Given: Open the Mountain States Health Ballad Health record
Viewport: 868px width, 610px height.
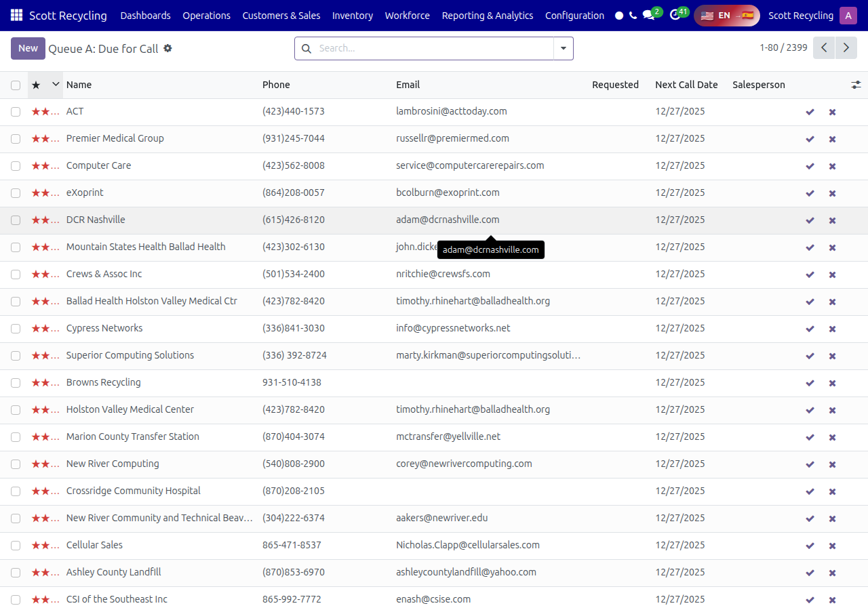Looking at the screenshot, I should pyautogui.click(x=146, y=247).
